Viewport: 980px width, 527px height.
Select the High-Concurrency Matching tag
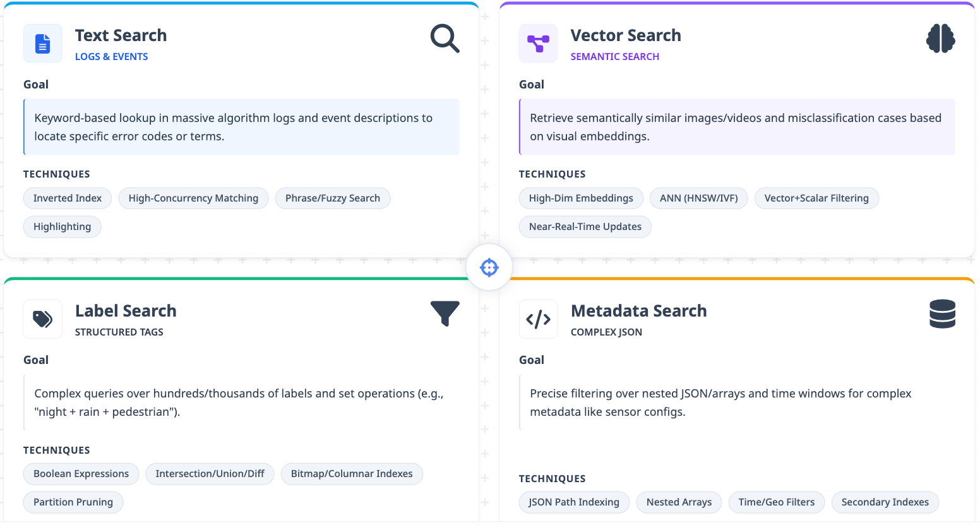point(193,198)
